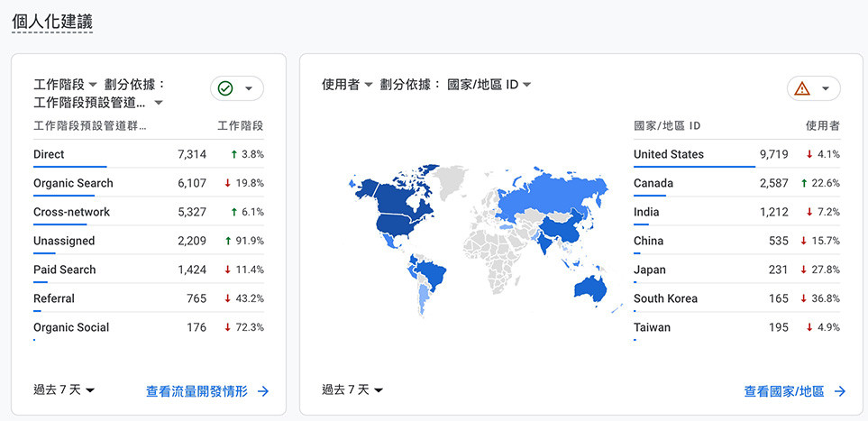This screenshot has width=868, height=421.
Task: Select the Unassigned channel row
Action: (x=149, y=241)
